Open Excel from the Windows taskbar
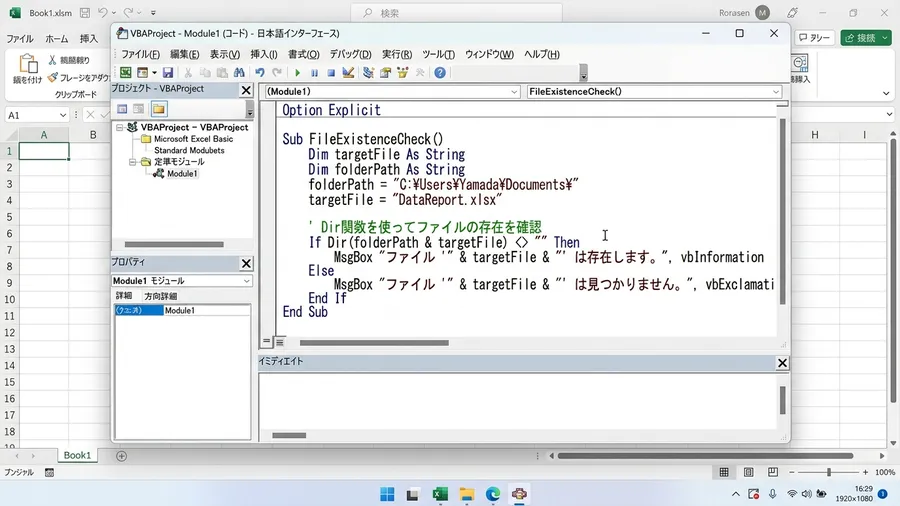The height and width of the screenshot is (506, 900). [x=440, y=494]
